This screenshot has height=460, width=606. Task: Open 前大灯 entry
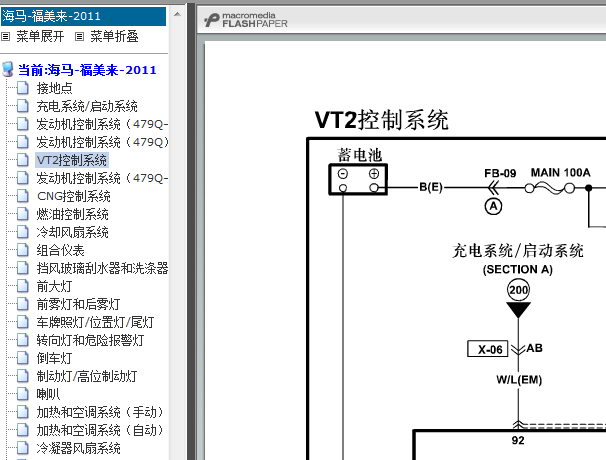pyautogui.click(x=54, y=286)
